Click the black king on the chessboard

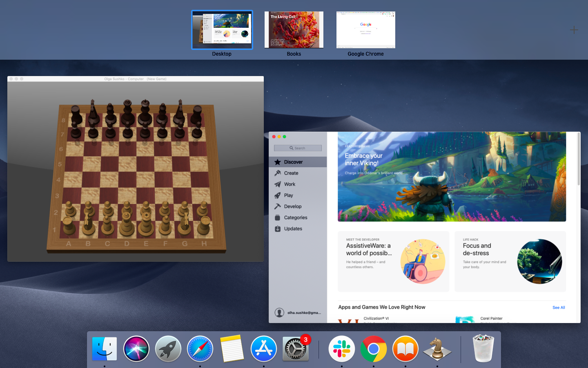[x=145, y=112]
